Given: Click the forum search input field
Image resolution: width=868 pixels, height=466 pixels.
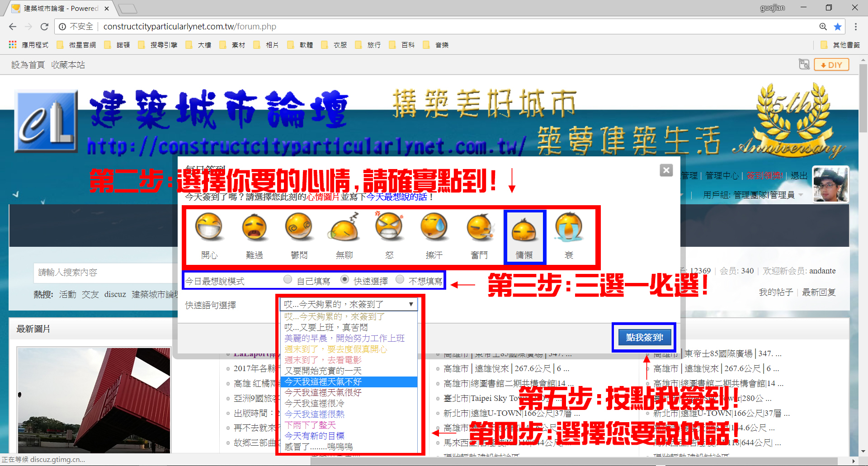Looking at the screenshot, I should 104,273.
